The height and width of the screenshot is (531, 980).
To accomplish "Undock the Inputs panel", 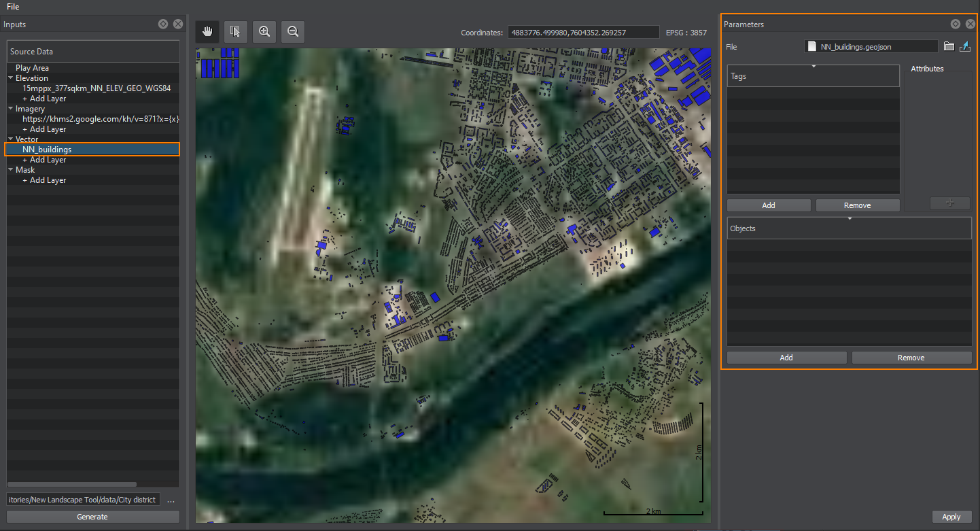I will pos(163,24).
